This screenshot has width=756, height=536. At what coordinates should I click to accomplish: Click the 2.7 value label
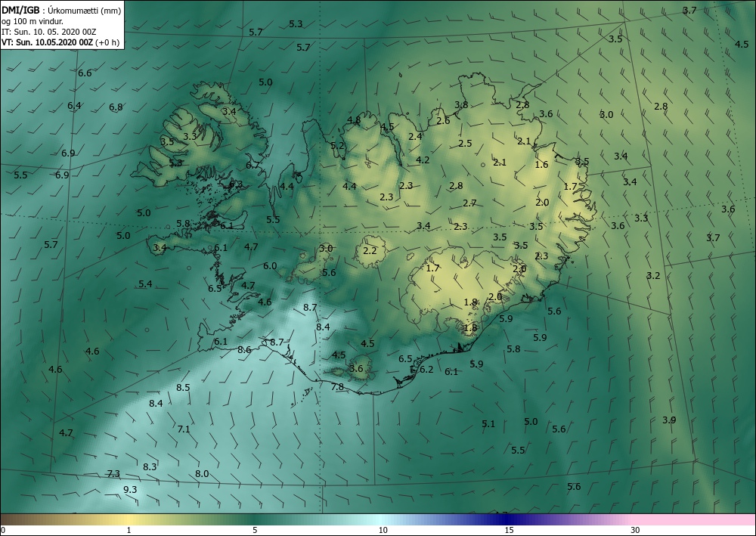point(469,203)
